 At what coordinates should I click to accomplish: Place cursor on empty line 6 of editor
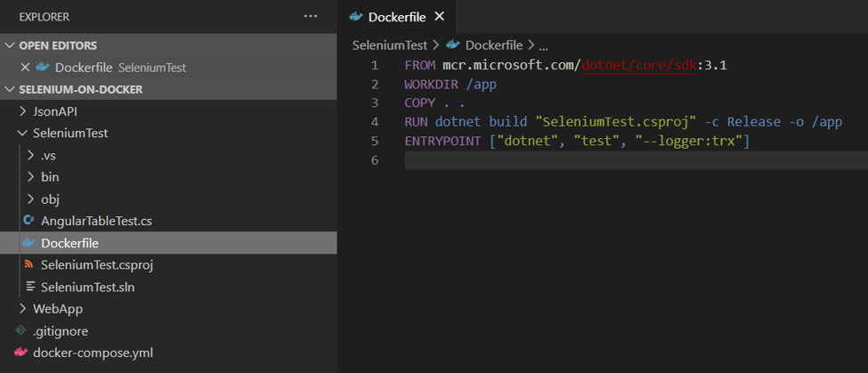coord(534,160)
